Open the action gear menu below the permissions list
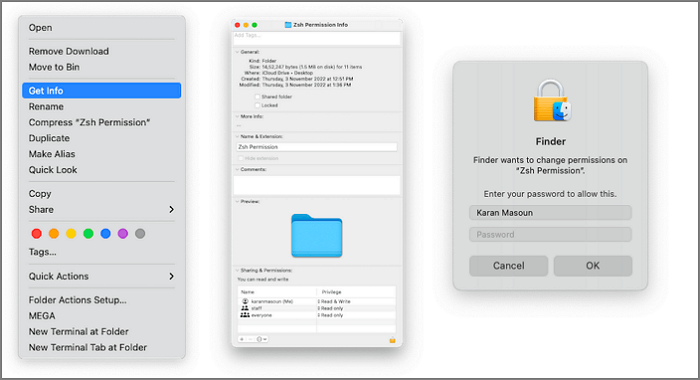700x380 pixels. [x=262, y=339]
